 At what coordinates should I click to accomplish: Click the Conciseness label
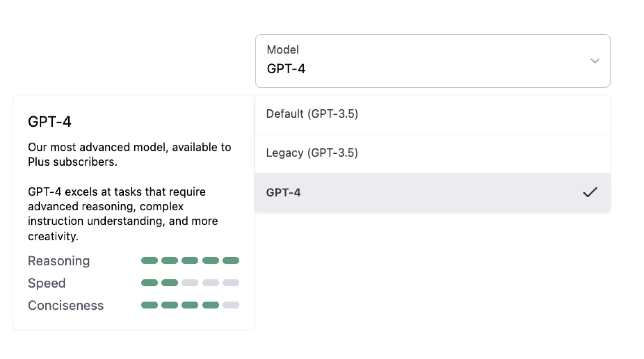[66, 305]
